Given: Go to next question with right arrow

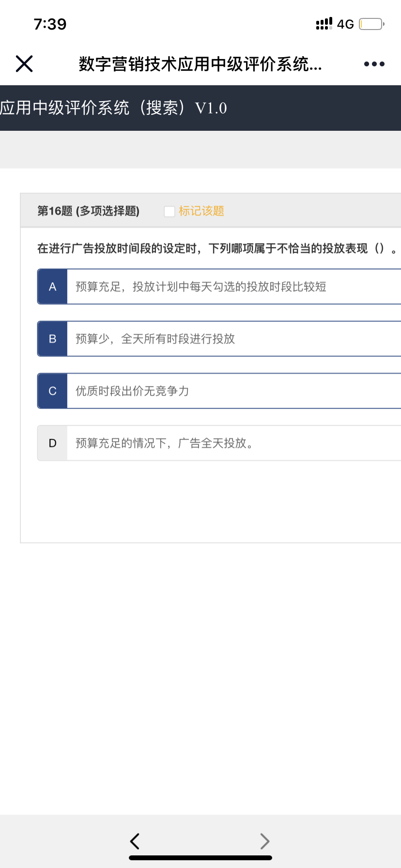Looking at the screenshot, I should [x=264, y=841].
